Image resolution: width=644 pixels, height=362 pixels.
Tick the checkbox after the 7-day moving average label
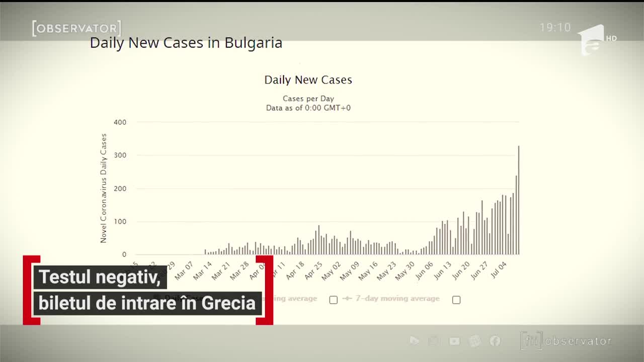tap(456, 300)
